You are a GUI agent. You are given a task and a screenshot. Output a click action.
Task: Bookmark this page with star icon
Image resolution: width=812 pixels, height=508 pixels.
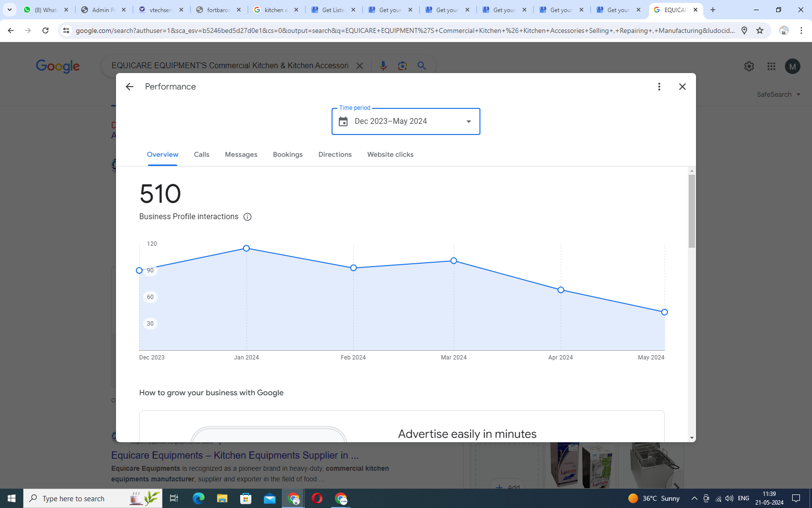(x=760, y=30)
